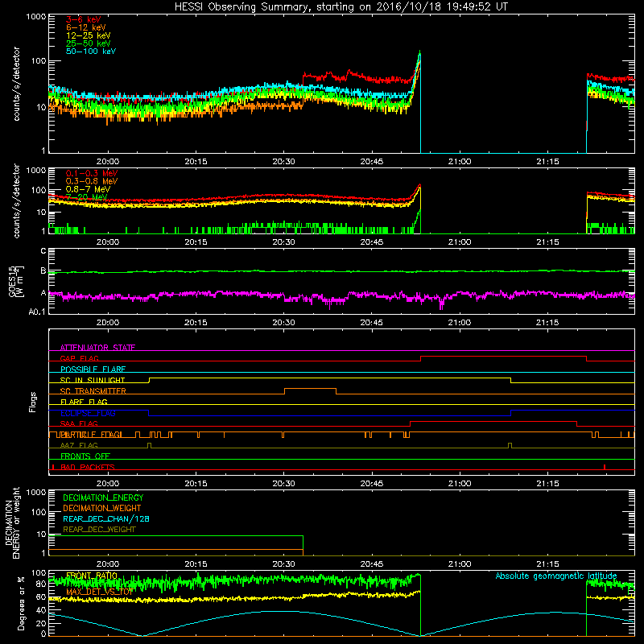Click the '0.3-0.8 MeV' legend label
Image resolution: width=644 pixels, height=644 pixels.
[92, 181]
